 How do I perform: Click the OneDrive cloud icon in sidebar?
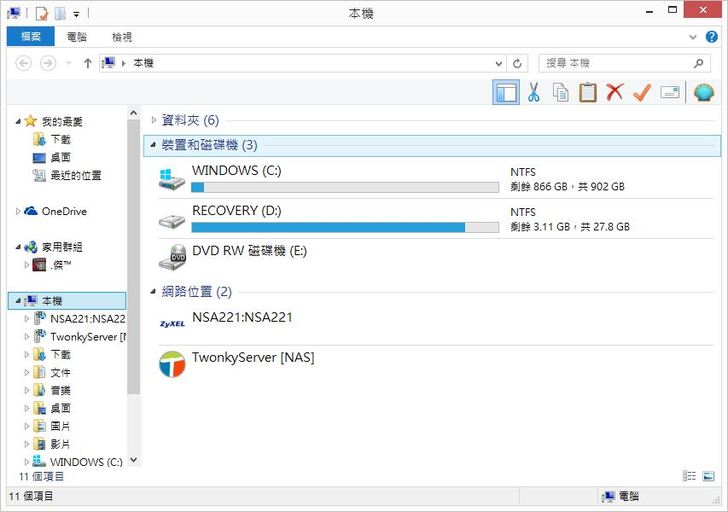tap(31, 211)
